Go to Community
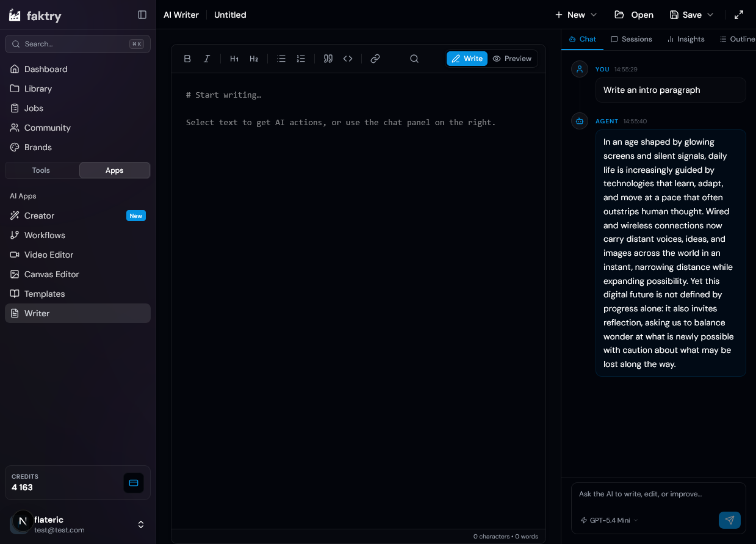Viewport: 756px width, 544px height. pyautogui.click(x=77, y=128)
